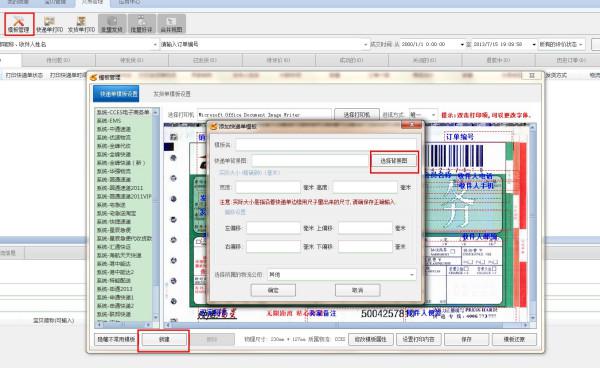Viewport: 600px width, 368px height.
Task: Focus the 高度 input field
Action: point(365,187)
